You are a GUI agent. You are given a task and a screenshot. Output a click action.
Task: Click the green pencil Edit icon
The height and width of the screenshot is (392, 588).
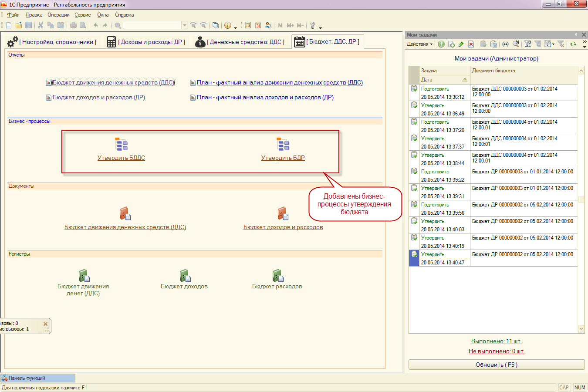(x=461, y=44)
